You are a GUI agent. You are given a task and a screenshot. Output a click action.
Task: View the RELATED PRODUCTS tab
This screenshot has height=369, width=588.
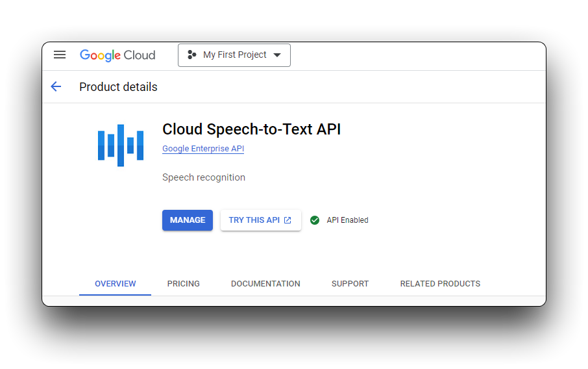[x=440, y=284]
